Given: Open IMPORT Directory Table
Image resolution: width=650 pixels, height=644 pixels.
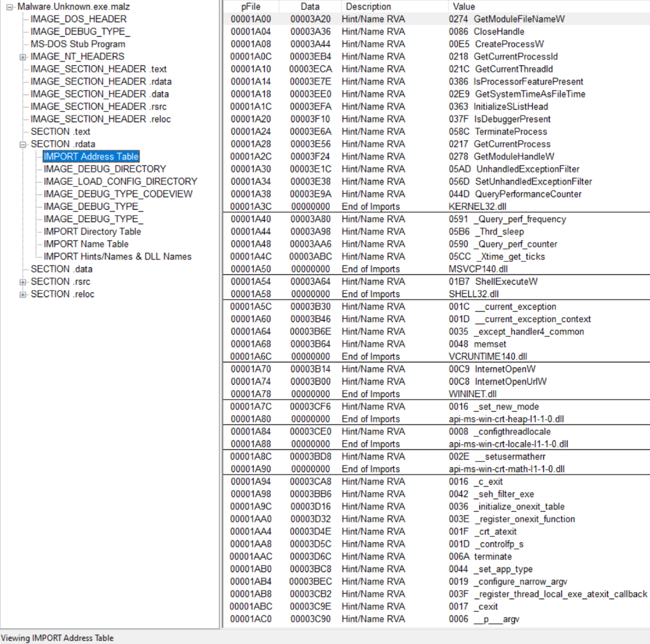Looking at the screenshot, I should (92, 231).
